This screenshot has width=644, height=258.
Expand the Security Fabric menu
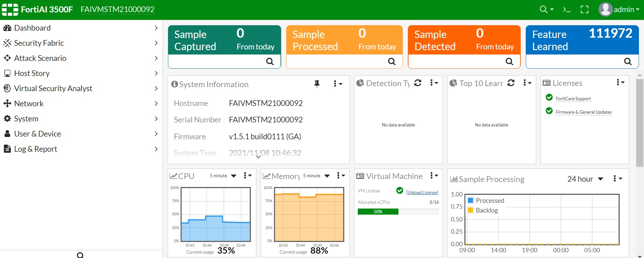coord(81,43)
